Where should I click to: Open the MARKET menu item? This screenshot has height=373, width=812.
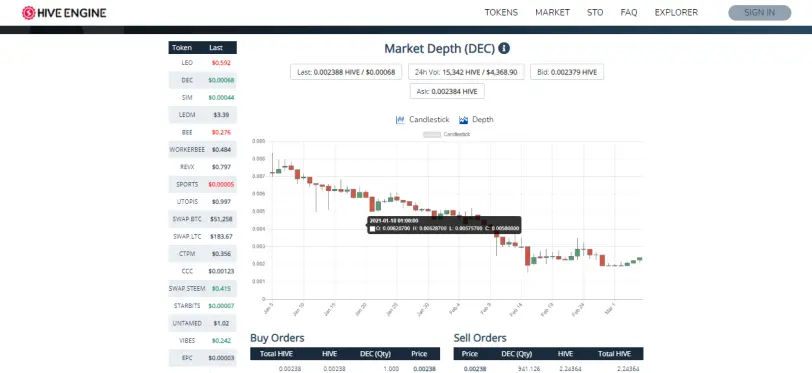(553, 12)
